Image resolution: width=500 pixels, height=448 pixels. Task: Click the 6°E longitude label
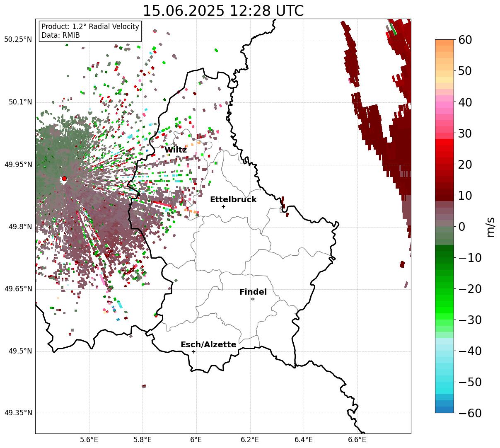pos(196,439)
